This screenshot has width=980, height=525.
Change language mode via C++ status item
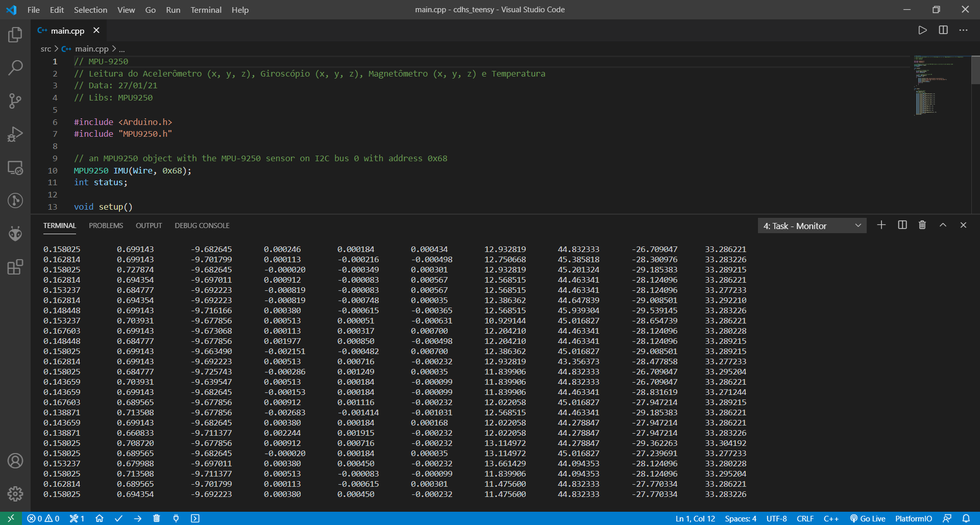coord(831,518)
